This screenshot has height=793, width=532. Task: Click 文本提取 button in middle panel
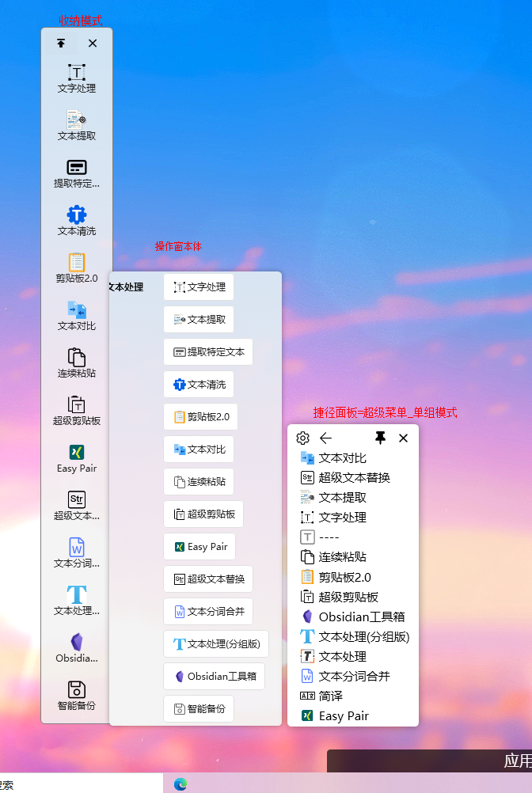coord(199,319)
